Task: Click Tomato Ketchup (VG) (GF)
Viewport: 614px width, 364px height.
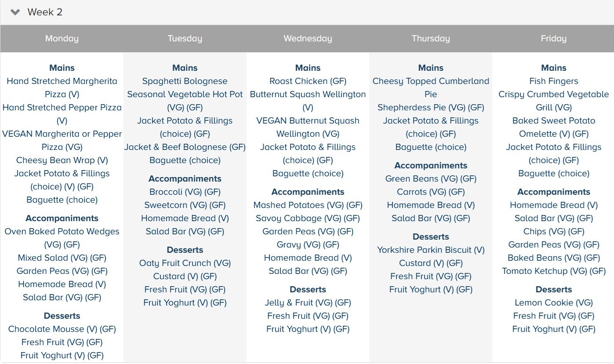Action: pos(553,271)
